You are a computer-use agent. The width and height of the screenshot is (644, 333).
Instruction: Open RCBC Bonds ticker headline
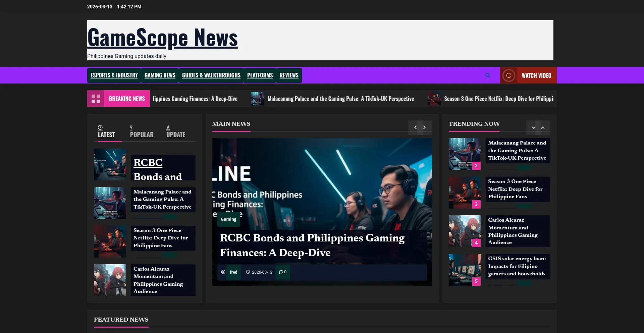[x=195, y=99]
